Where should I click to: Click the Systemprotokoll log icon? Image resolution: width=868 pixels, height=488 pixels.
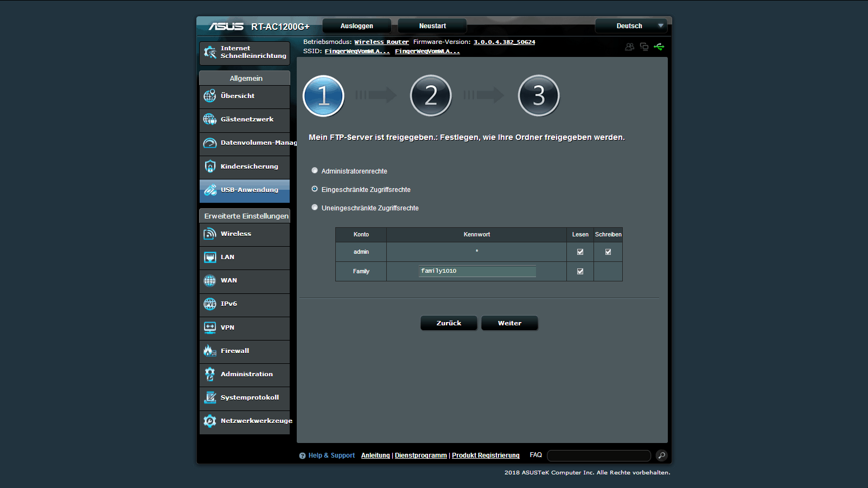210,397
